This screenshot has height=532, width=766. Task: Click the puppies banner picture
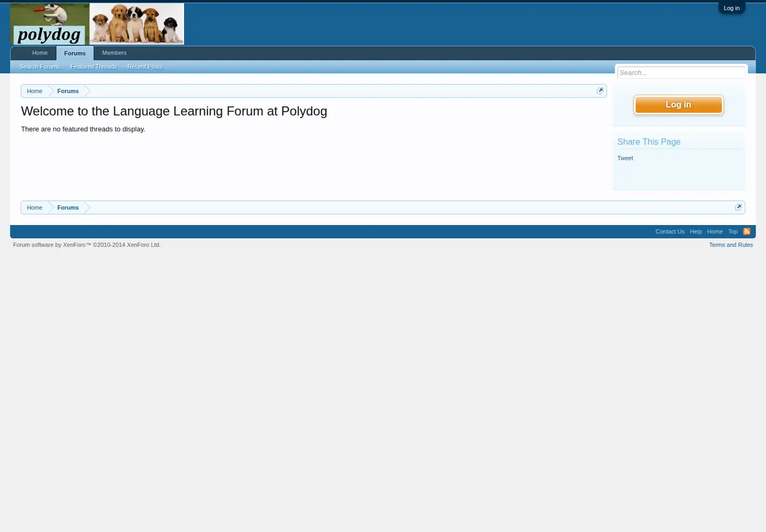(x=137, y=24)
